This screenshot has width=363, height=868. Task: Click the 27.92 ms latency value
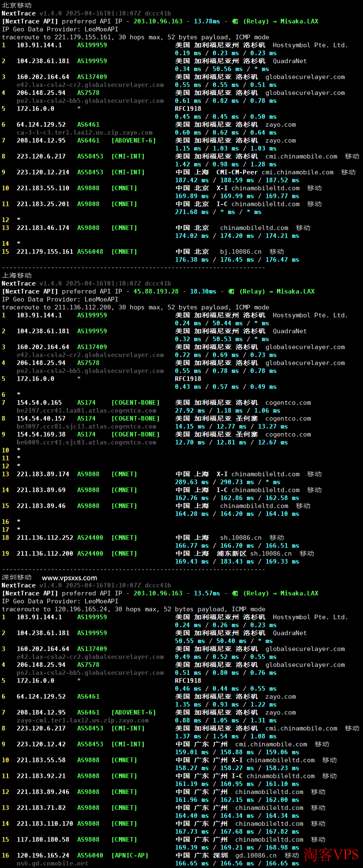(x=190, y=410)
